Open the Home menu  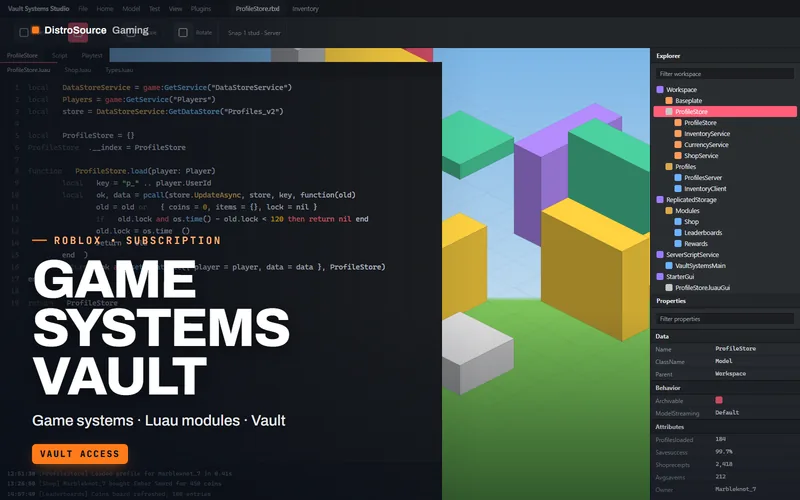[105, 9]
